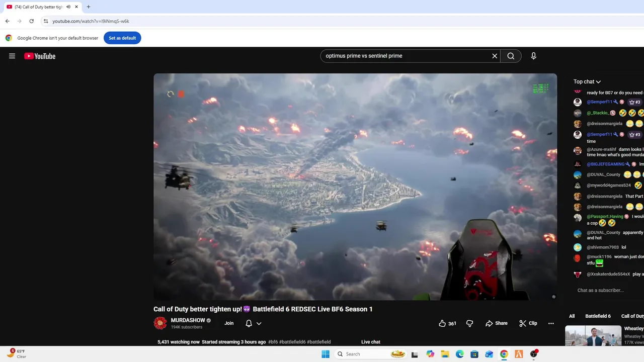Create a Clip of the stream
The height and width of the screenshot is (362, 644).
tap(528, 323)
